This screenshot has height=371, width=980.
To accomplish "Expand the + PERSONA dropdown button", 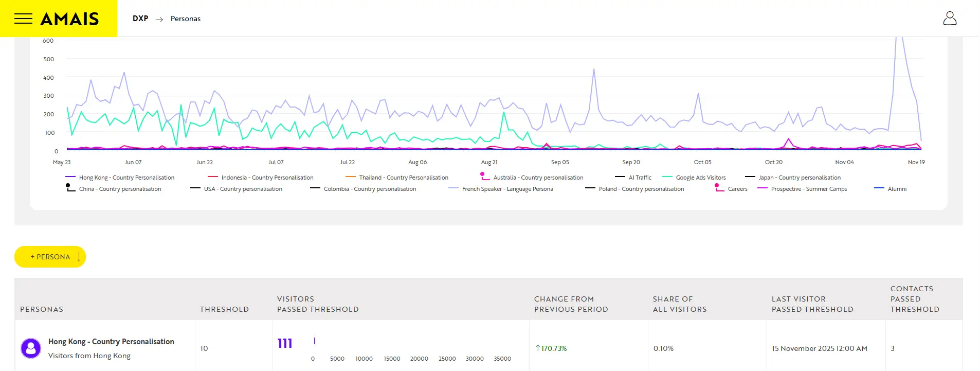I will [x=50, y=257].
